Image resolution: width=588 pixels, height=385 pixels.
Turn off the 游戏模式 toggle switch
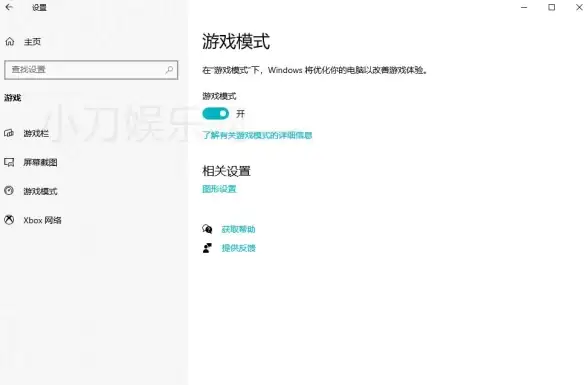pyautogui.click(x=216, y=113)
